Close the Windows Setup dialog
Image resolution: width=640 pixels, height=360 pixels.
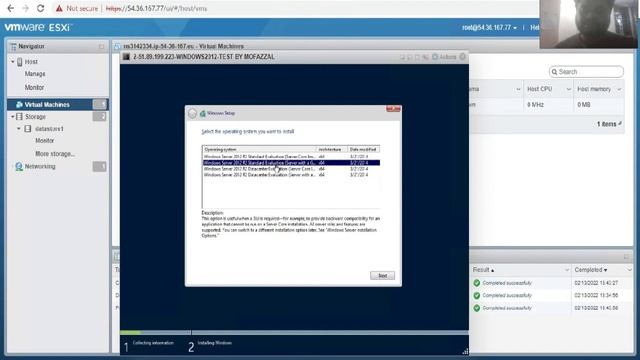pyautogui.click(x=393, y=109)
